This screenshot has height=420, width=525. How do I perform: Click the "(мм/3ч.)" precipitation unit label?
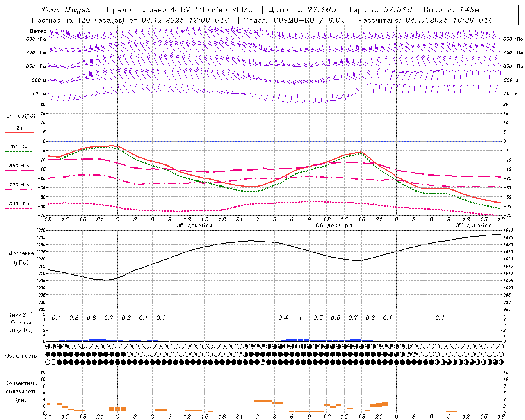[21, 315]
